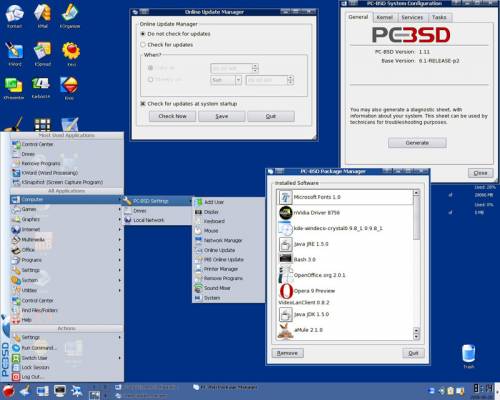Image resolution: width=500 pixels, height=400 pixels.
Task: Toggle 'Check for updates at system startup'
Action: 143,104
